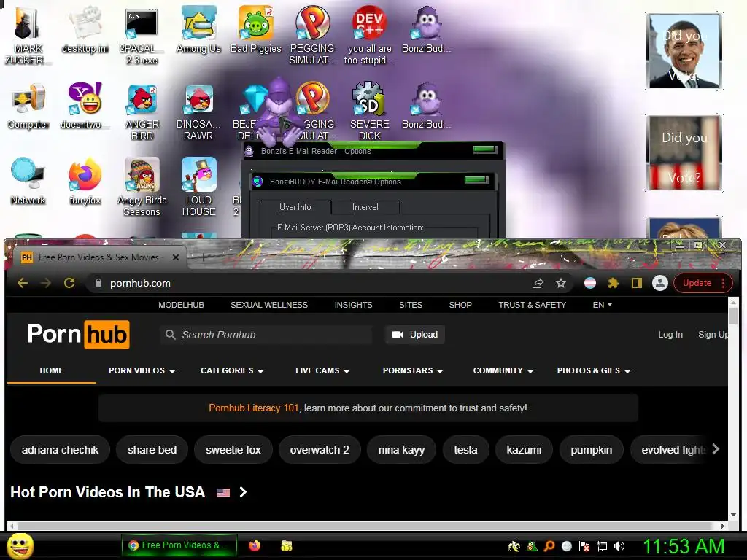Open the Computer desktop icon
This screenshot has height=560, width=747.
[x=28, y=106]
